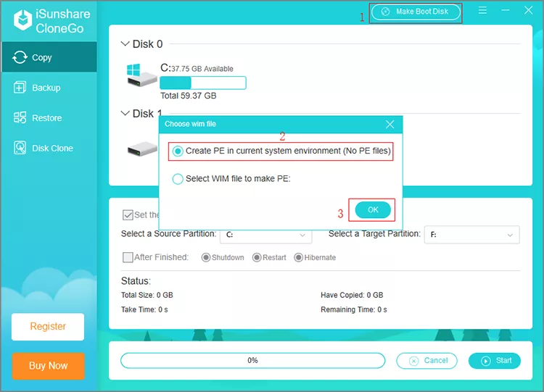Viewport: 544px width, 392px height.
Task: Close the CloneGo application window
Action: tap(528, 10)
